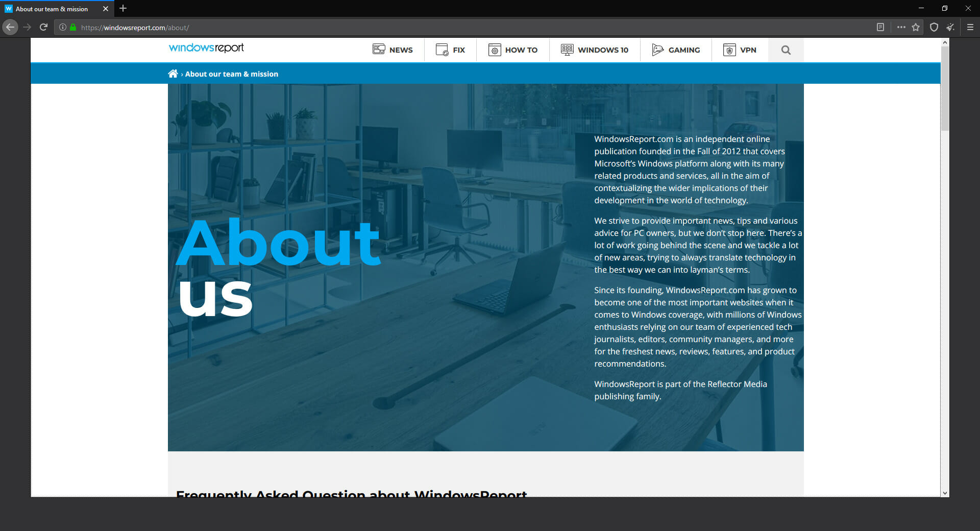The width and height of the screenshot is (980, 531).
Task: Click the scrollbar up arrow
Action: [945, 42]
